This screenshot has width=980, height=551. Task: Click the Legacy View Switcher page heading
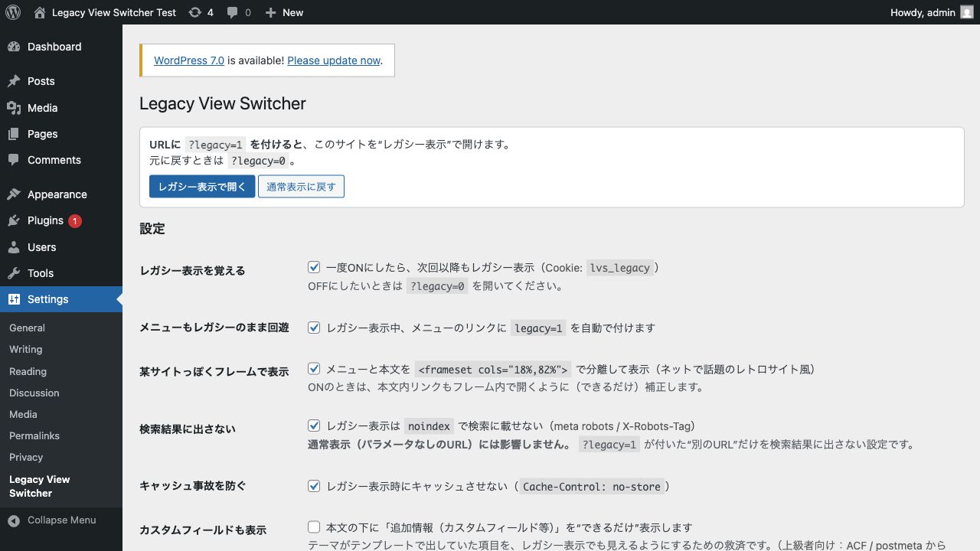[x=223, y=104]
